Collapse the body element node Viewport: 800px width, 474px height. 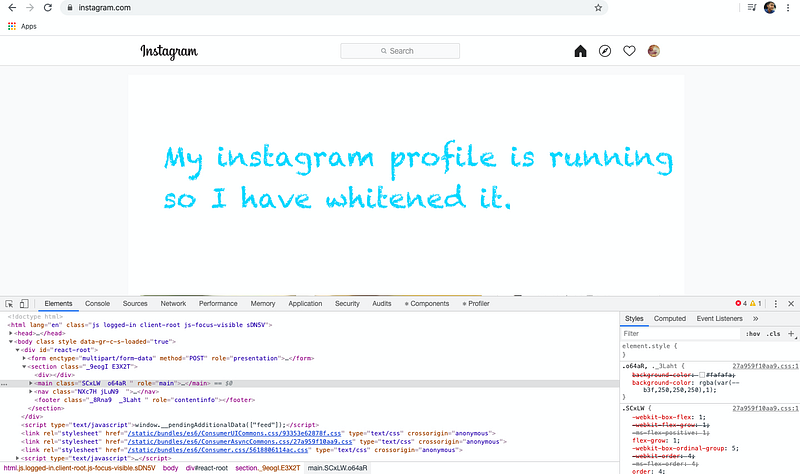tap(11, 342)
